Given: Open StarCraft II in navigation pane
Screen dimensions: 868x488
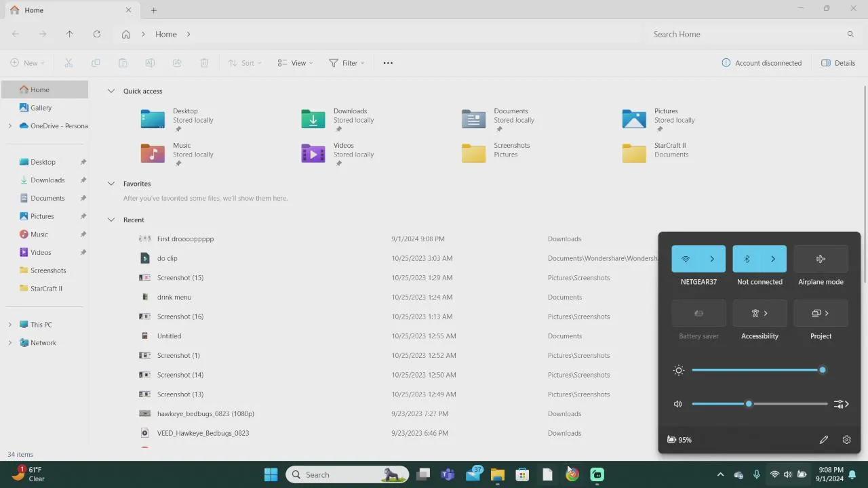Looking at the screenshot, I should (x=46, y=288).
